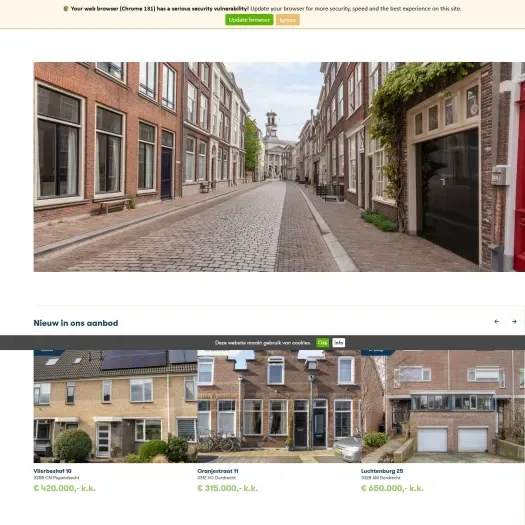Open the Oranjestraat 11 house photo
The image size is (525, 525).
click(279, 406)
